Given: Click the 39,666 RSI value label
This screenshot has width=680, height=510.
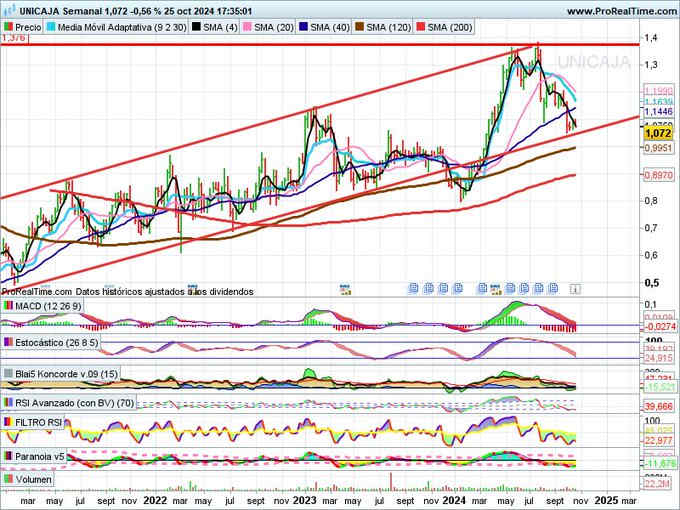Looking at the screenshot, I should click(658, 406).
